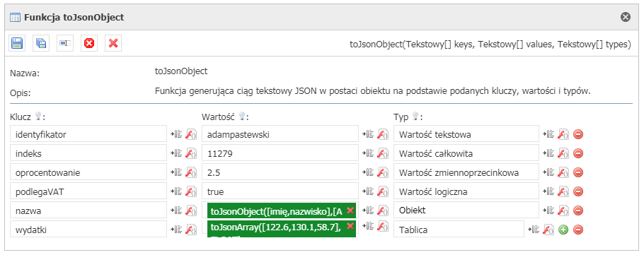Delete the toJsonObject function tag value
This screenshot has width=644, height=255.
pos(350,210)
